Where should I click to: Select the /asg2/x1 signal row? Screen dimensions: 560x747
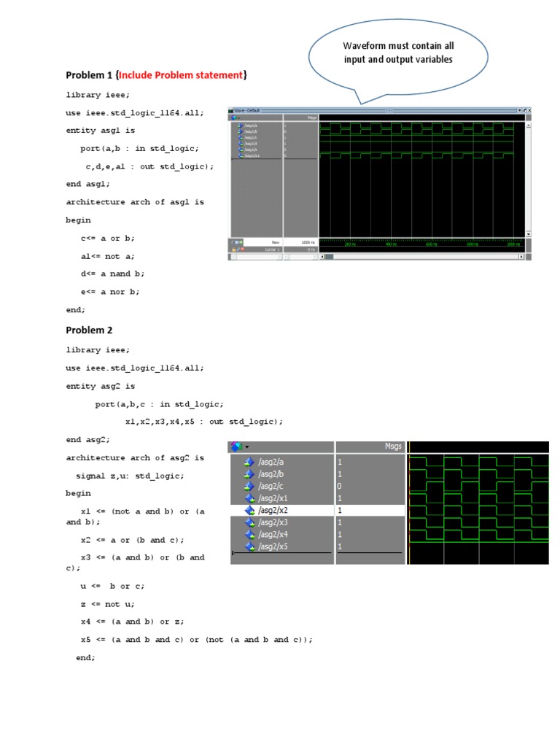coord(282,498)
